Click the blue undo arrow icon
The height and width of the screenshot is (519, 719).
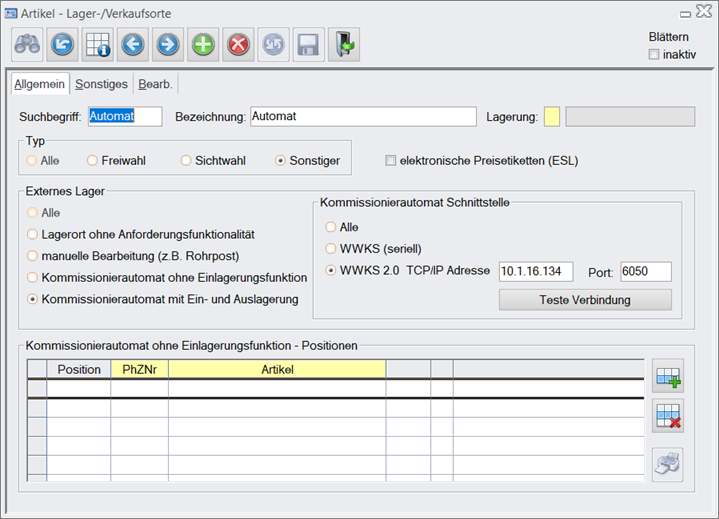(x=63, y=45)
